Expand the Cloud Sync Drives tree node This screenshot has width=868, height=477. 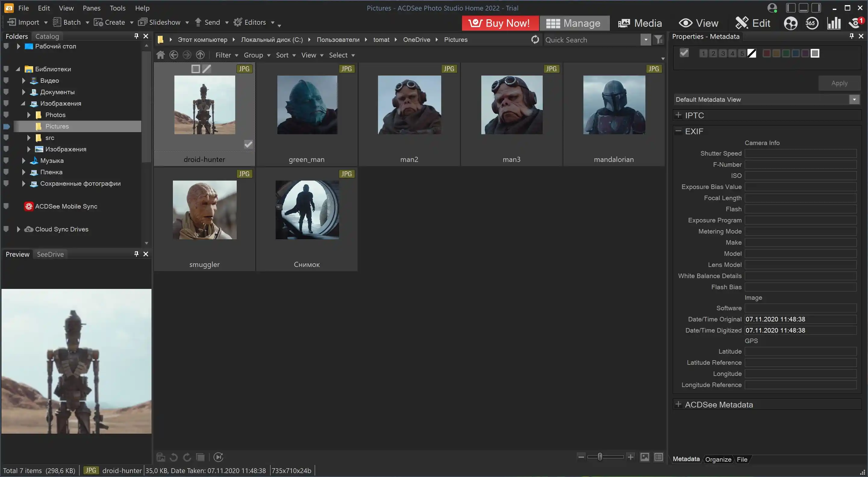[x=18, y=229]
